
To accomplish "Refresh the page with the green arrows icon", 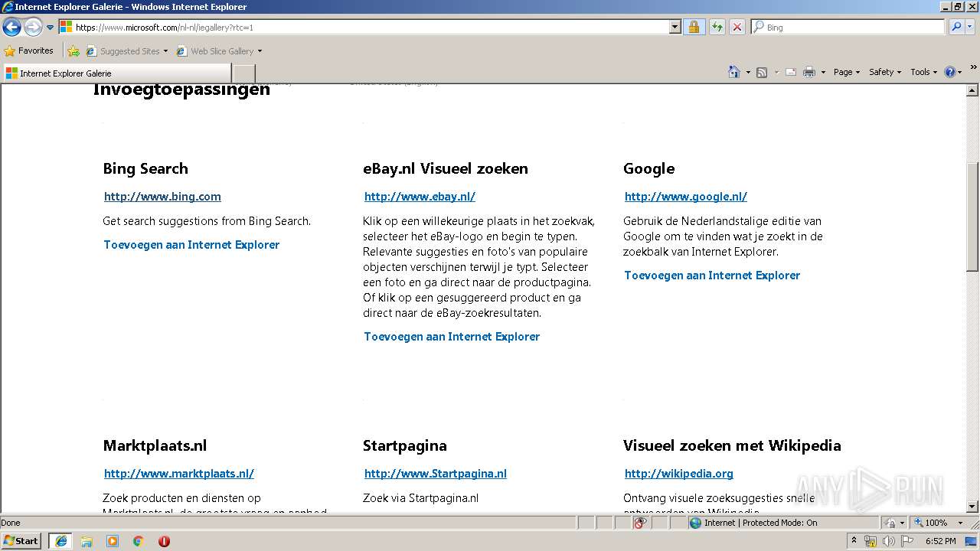I will pos(717,27).
